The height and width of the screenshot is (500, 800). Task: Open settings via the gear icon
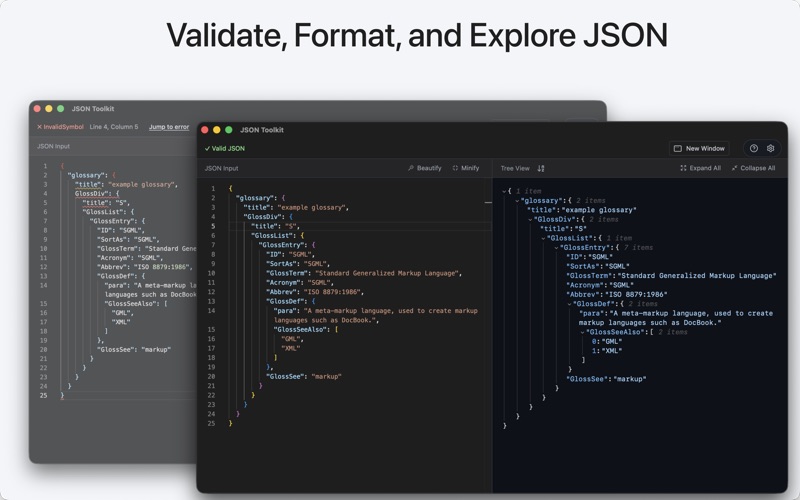click(x=770, y=148)
